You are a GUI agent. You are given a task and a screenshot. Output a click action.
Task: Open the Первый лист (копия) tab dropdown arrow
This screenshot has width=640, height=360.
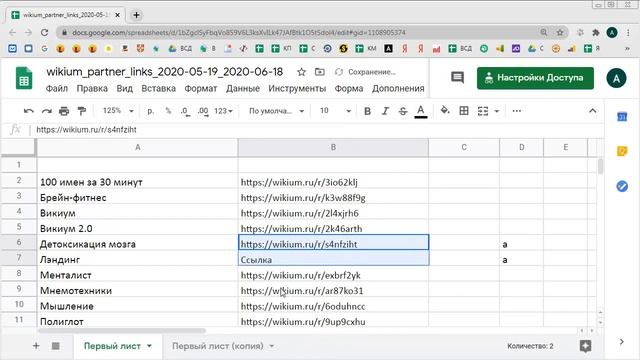[271, 346]
